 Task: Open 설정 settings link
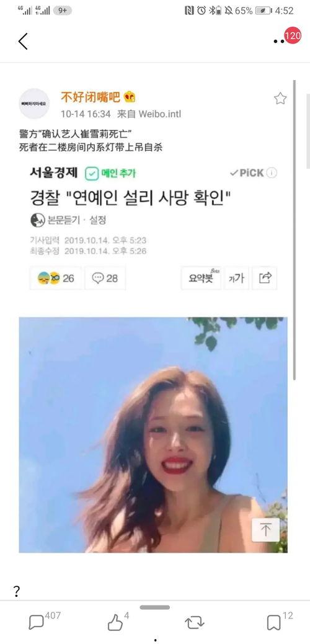click(x=97, y=220)
